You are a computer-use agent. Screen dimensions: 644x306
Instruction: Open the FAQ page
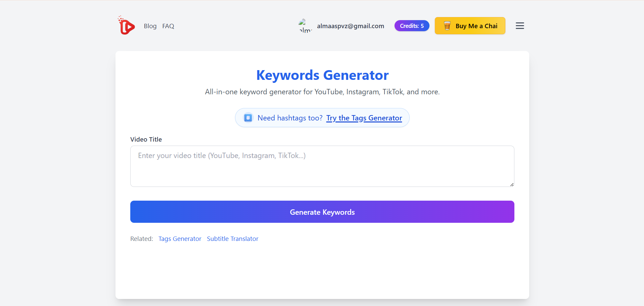coord(168,26)
